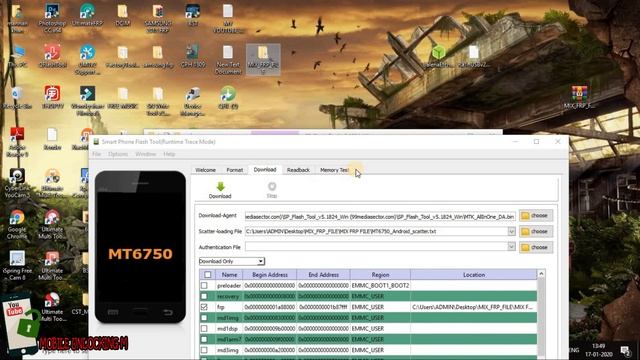Switch to the Format tab
Screen dimensions: 640x360
click(235, 170)
